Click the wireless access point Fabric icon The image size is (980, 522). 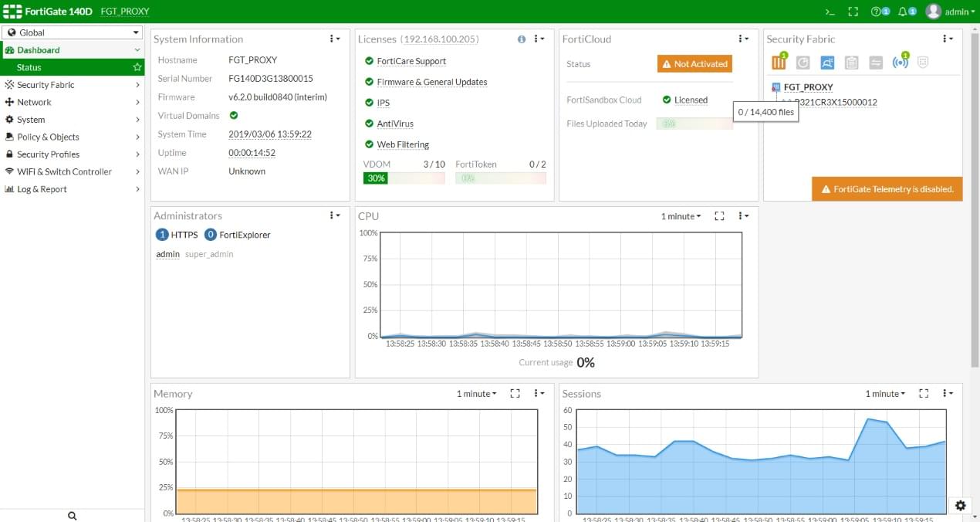[x=899, y=63]
